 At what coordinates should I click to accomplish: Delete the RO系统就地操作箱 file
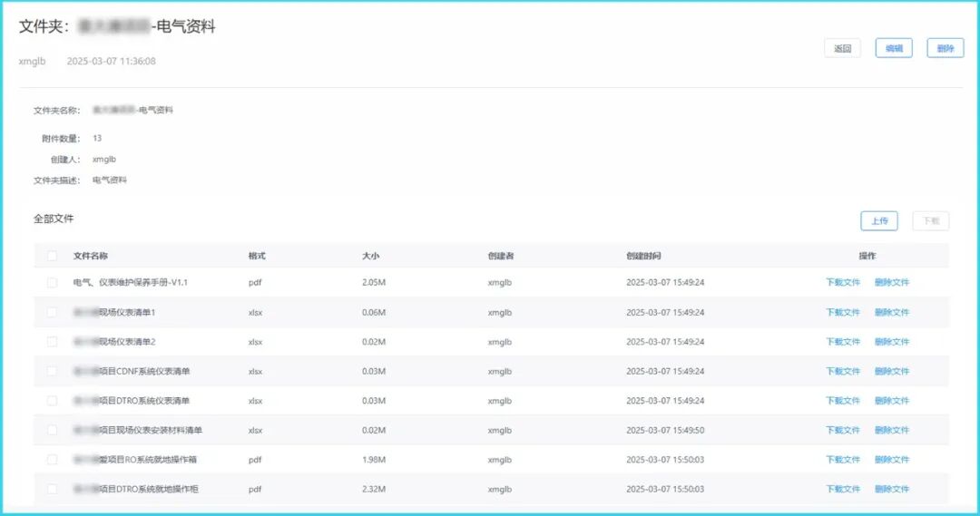[891, 460]
